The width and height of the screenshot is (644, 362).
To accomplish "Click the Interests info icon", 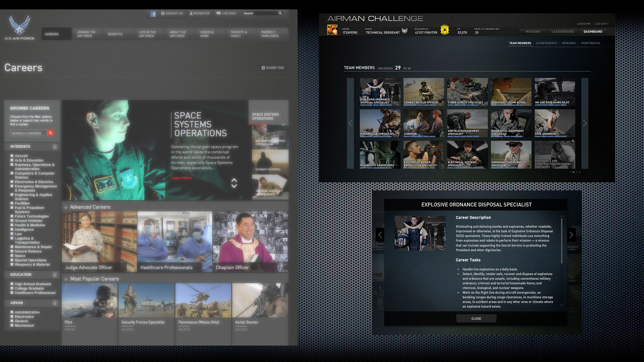I will [55, 147].
